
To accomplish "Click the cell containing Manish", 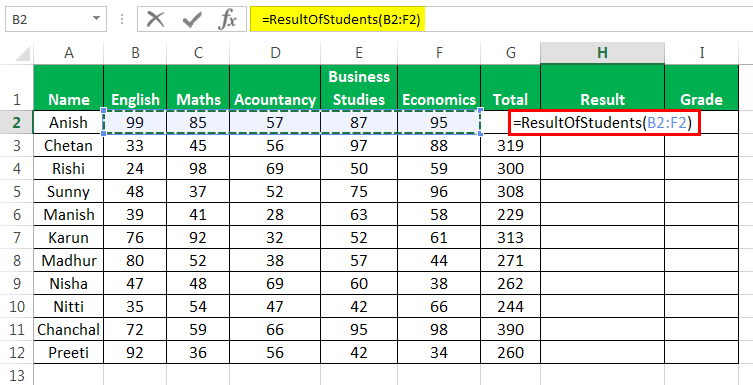I will coord(69,215).
